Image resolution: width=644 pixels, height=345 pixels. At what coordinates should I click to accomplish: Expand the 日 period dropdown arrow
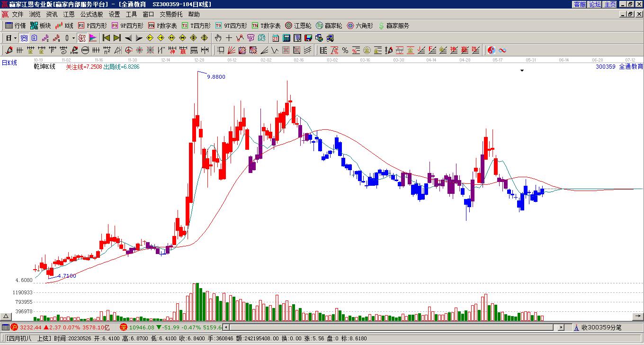(16, 38)
